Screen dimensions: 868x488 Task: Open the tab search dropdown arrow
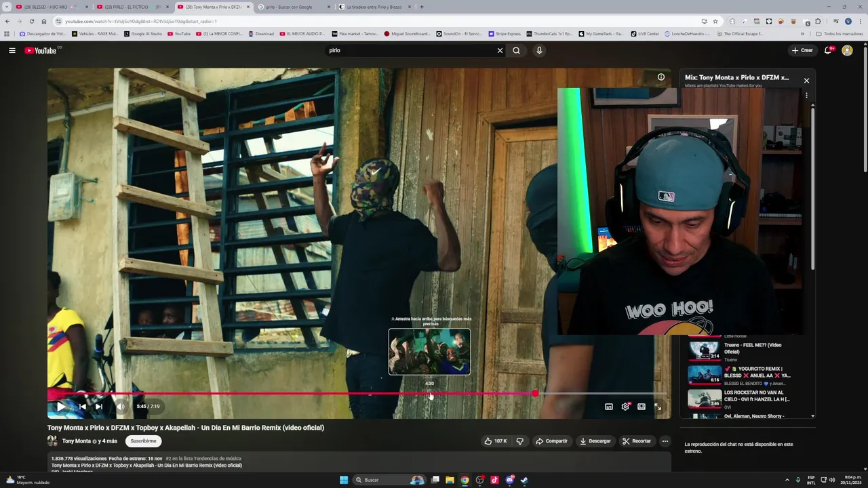pyautogui.click(x=7, y=7)
